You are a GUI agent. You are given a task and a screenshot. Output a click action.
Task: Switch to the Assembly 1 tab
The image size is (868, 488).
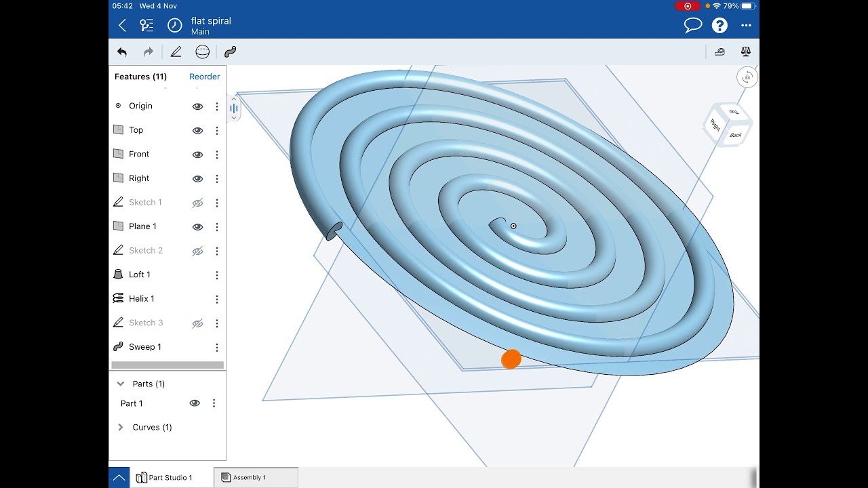tap(256, 477)
